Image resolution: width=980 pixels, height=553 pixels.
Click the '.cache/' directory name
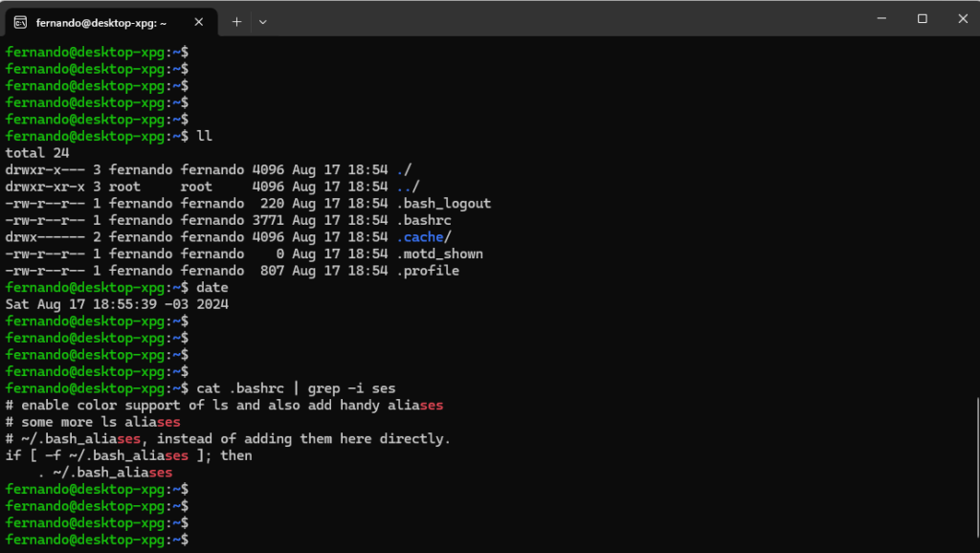click(x=424, y=237)
